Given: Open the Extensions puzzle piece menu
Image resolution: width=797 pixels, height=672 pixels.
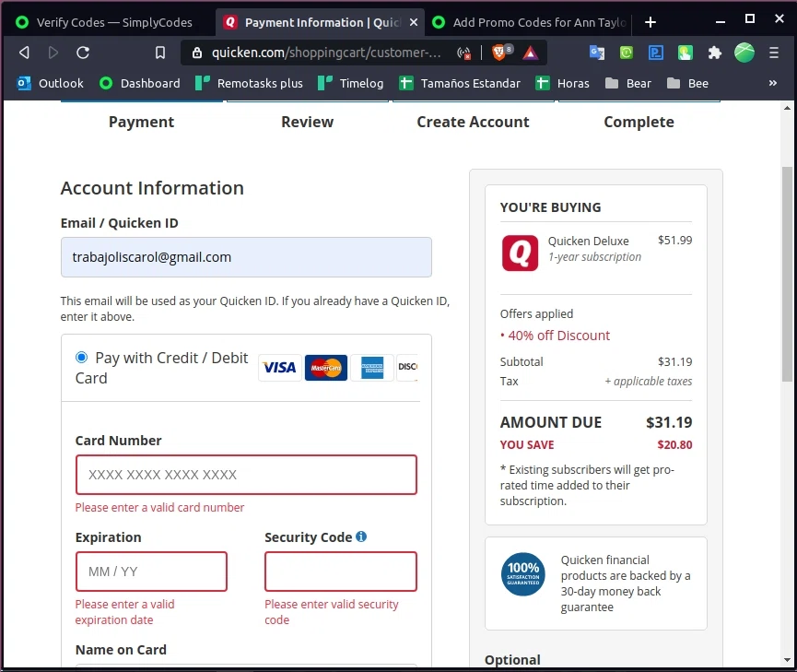Looking at the screenshot, I should coord(714,53).
